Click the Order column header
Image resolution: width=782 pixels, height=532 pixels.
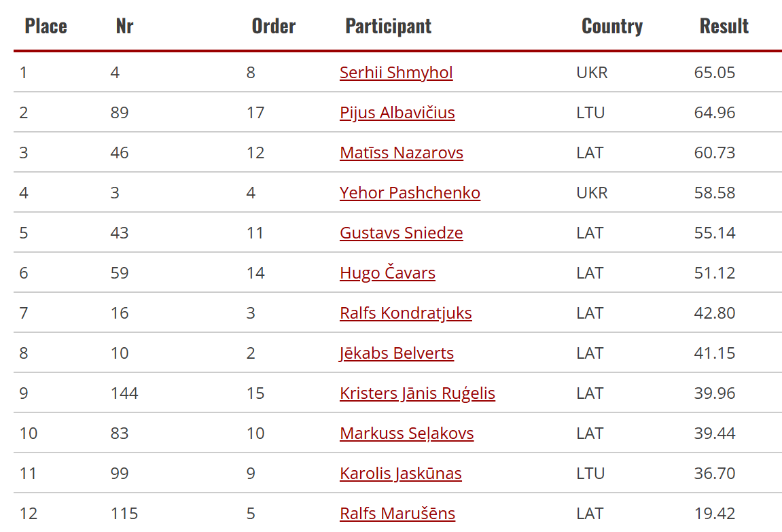click(x=273, y=26)
